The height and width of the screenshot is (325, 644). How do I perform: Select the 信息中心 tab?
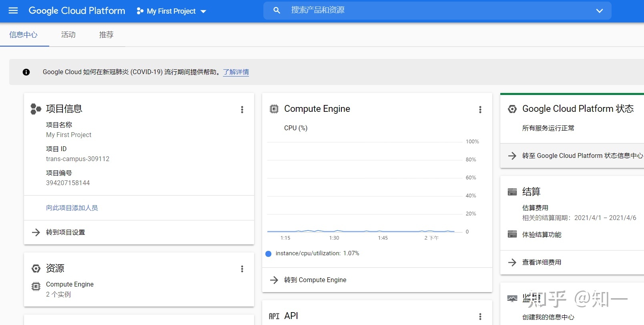pos(23,35)
